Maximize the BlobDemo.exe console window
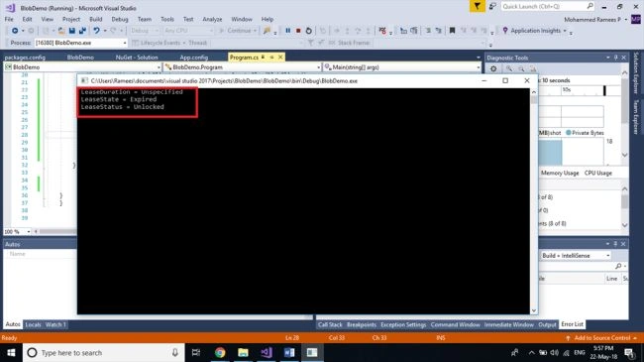Viewport: 644px width, 362px height. point(505,80)
